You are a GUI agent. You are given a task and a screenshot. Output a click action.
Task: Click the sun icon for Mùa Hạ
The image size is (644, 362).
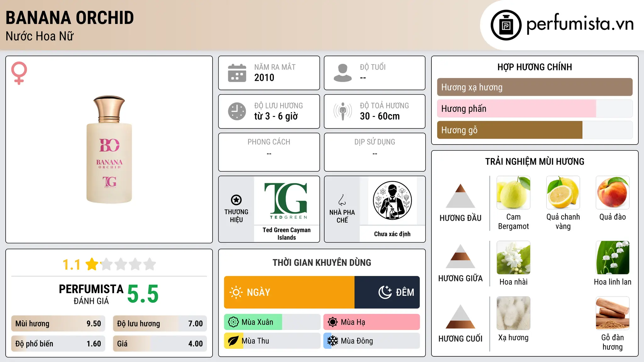pyautogui.click(x=332, y=322)
